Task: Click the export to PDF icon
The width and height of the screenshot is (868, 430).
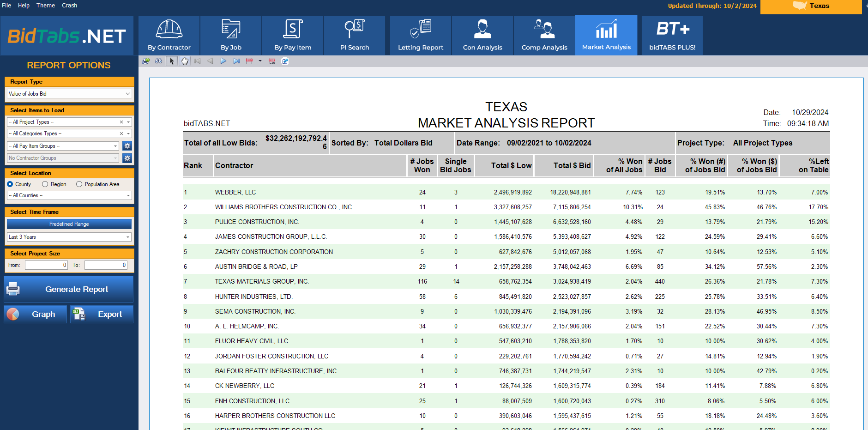Action: point(249,61)
